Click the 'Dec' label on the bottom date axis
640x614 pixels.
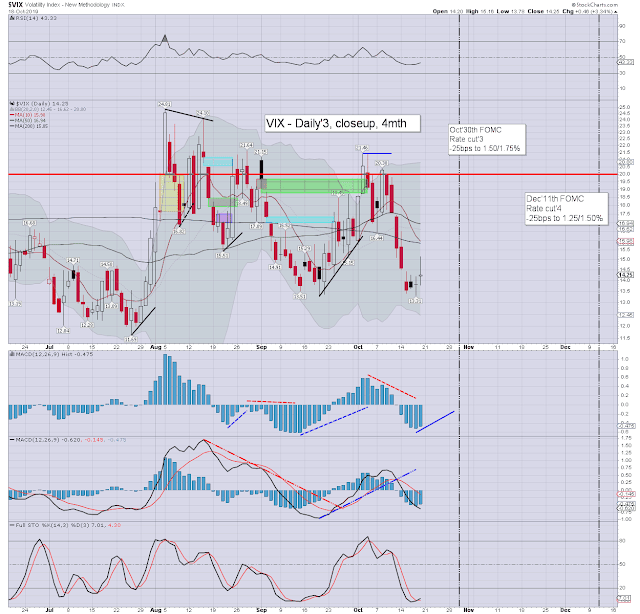(x=565, y=610)
